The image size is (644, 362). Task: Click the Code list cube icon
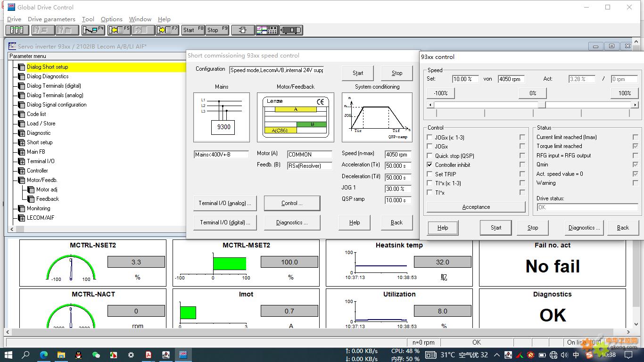22,114
